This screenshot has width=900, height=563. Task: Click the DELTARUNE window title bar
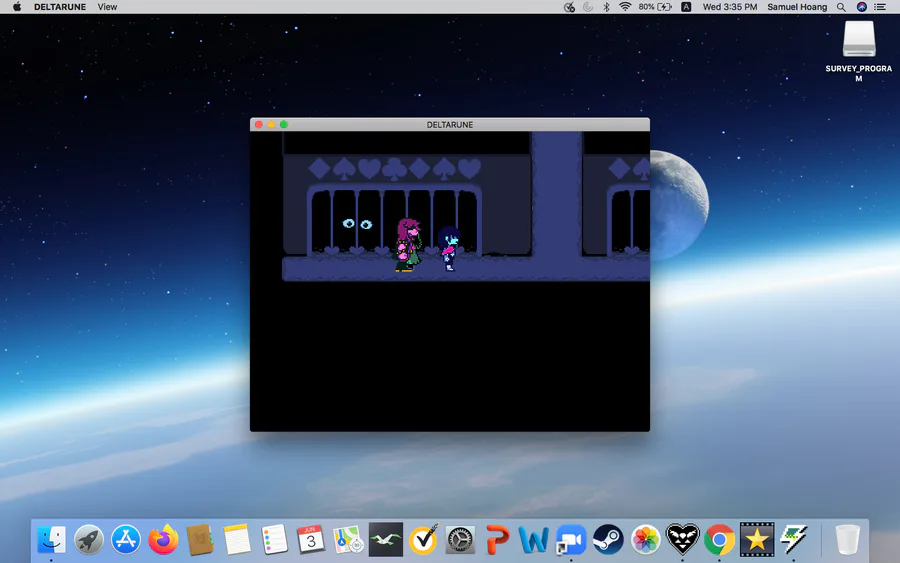(x=450, y=125)
